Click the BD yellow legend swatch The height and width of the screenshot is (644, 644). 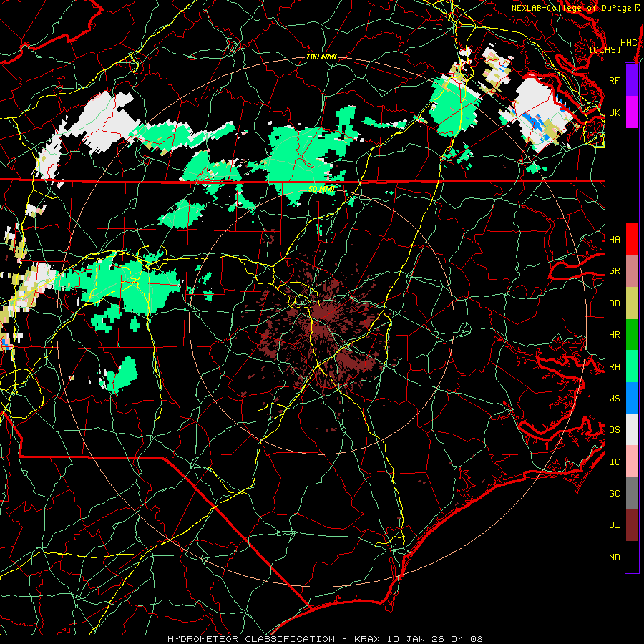(632, 303)
